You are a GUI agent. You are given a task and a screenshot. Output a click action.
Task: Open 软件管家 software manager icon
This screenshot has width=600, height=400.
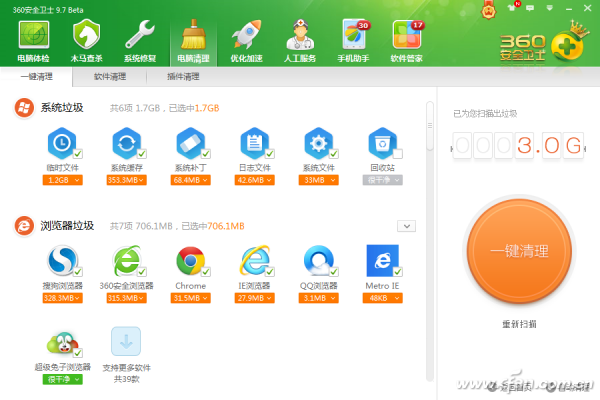tap(407, 34)
